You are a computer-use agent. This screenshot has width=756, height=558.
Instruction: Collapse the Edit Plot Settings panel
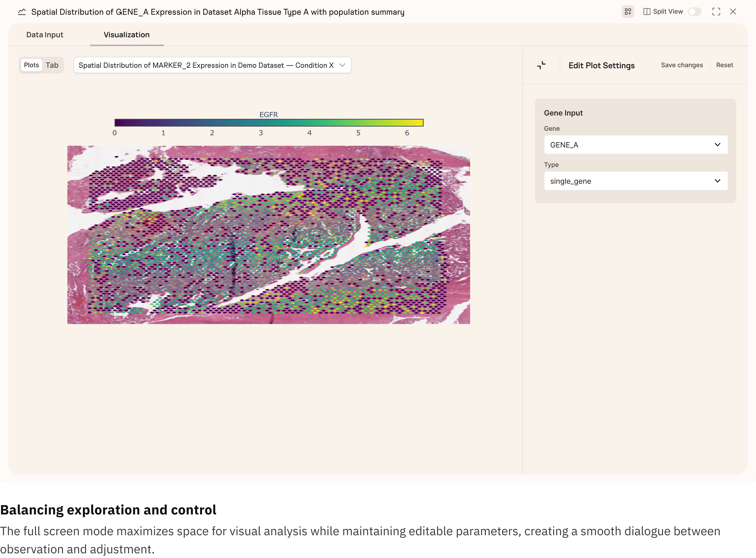point(541,65)
